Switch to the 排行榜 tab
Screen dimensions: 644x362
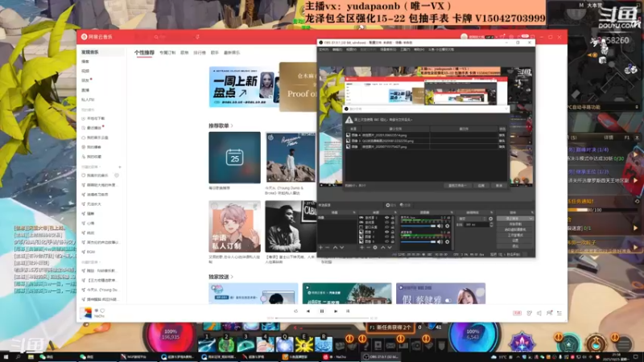pyautogui.click(x=200, y=52)
